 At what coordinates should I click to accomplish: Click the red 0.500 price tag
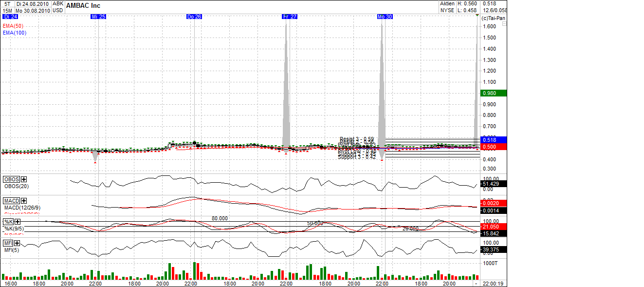pyautogui.click(x=494, y=147)
